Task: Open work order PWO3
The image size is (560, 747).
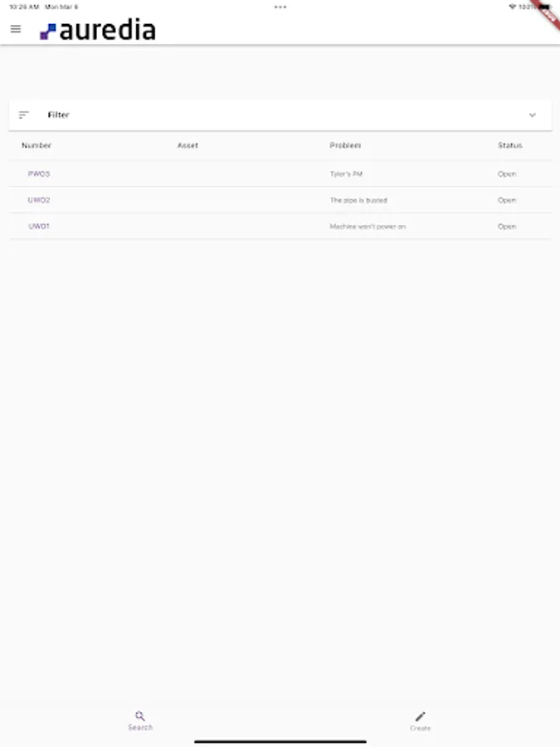Action: pyautogui.click(x=39, y=174)
